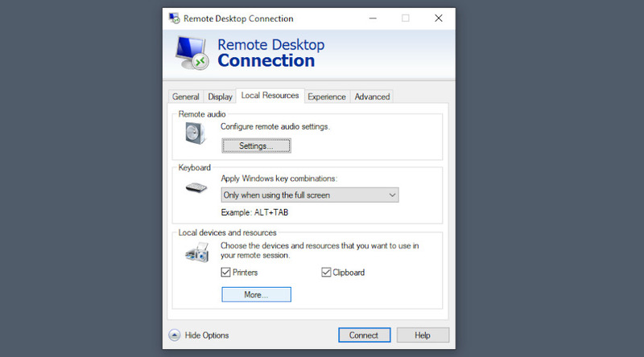Select the Local Resources tab
The height and width of the screenshot is (357, 644).
(x=270, y=95)
